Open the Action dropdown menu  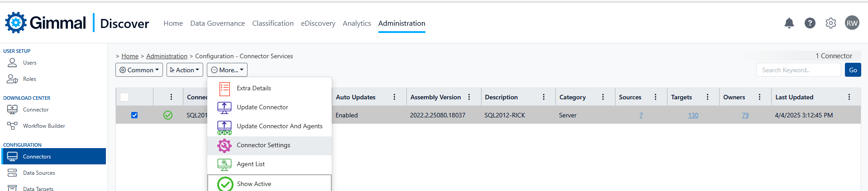(185, 70)
